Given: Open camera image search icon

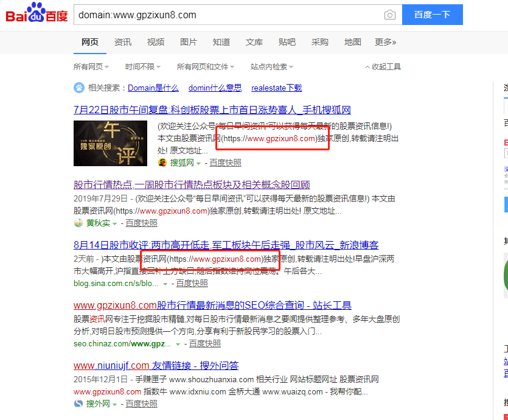Looking at the screenshot, I should (x=390, y=15).
